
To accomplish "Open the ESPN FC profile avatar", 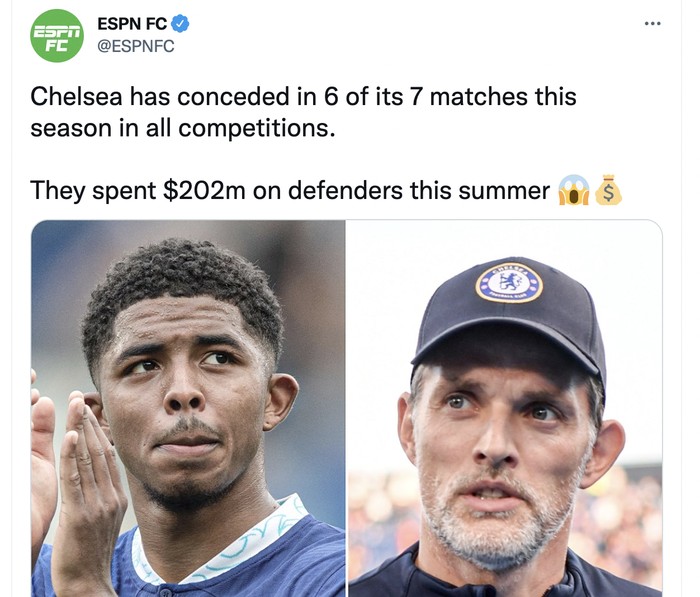I will point(57,36).
